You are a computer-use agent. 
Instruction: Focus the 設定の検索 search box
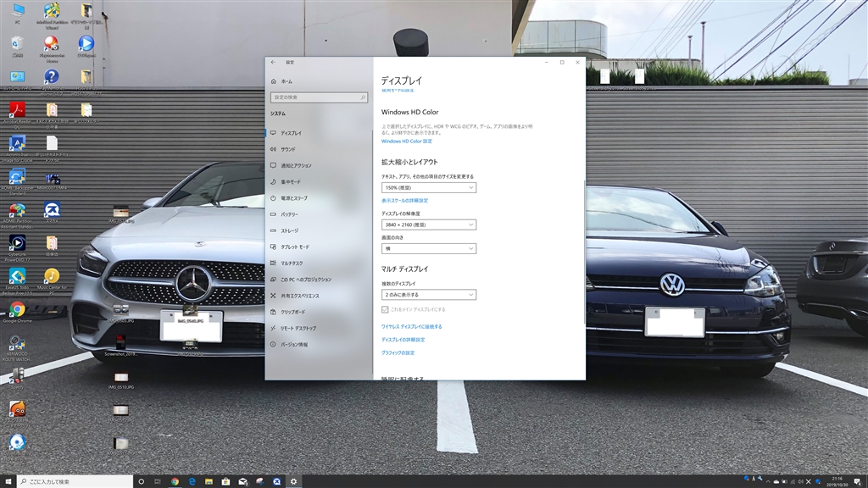(319, 97)
